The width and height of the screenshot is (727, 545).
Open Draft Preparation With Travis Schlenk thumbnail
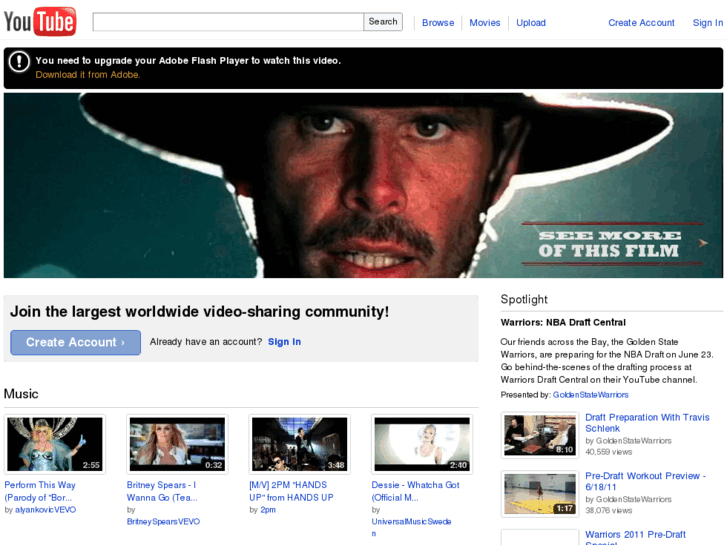[540, 435]
